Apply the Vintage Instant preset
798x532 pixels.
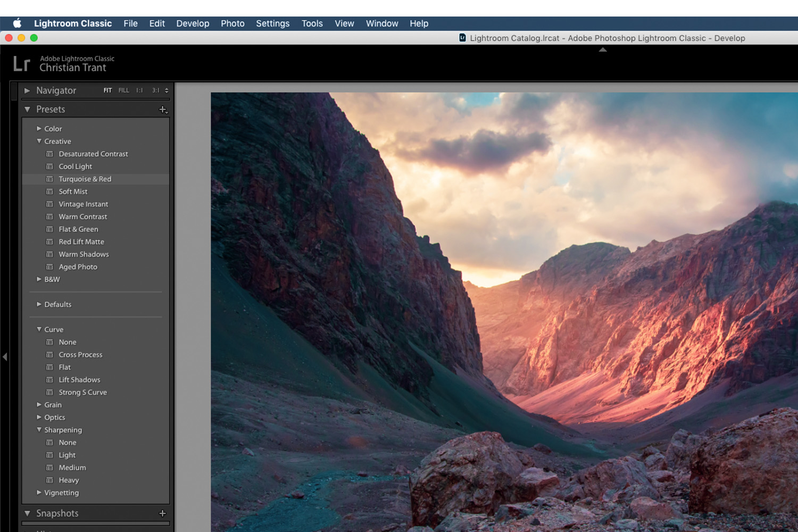[83, 204]
